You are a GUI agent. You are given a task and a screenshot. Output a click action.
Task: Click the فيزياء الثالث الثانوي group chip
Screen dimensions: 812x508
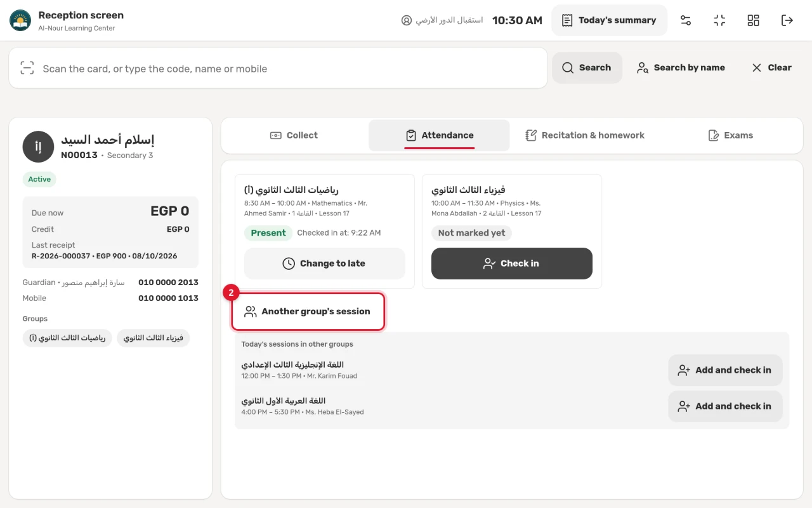[154, 338]
